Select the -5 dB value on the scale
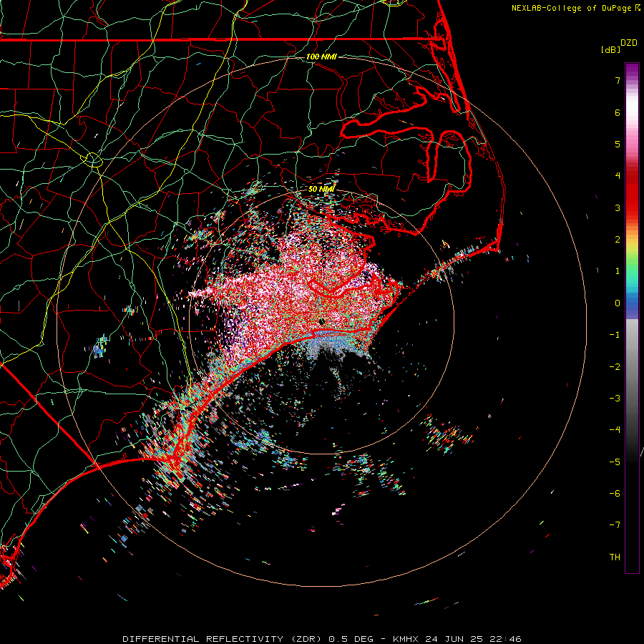 coord(615,462)
